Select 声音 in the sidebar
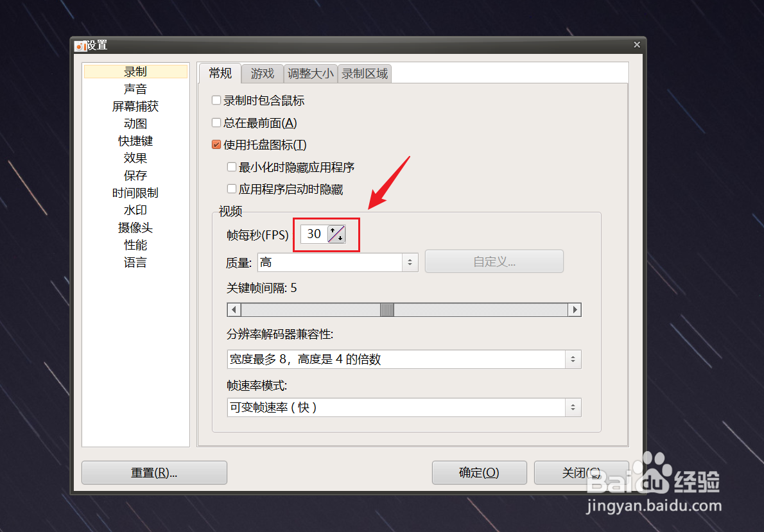The image size is (764, 532). [x=135, y=89]
